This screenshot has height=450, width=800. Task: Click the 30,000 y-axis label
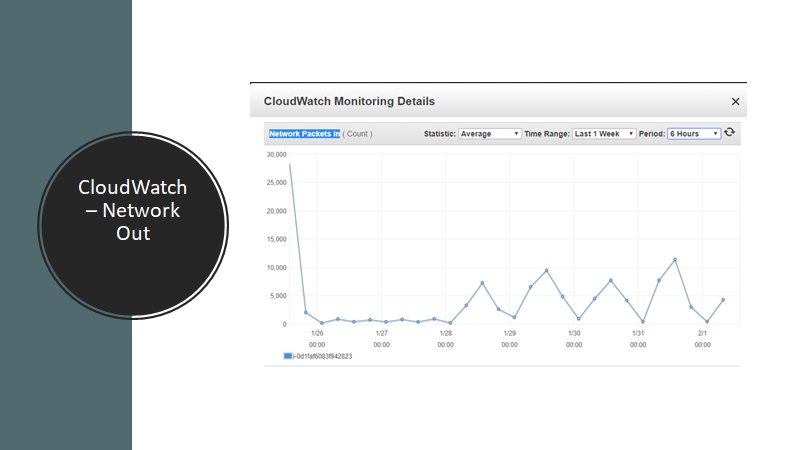(277, 155)
